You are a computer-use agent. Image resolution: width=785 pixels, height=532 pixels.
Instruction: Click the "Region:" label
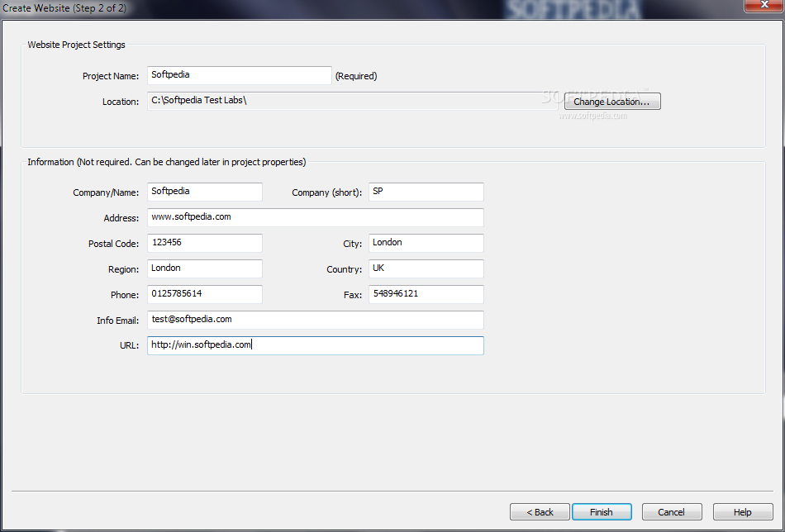(x=124, y=269)
